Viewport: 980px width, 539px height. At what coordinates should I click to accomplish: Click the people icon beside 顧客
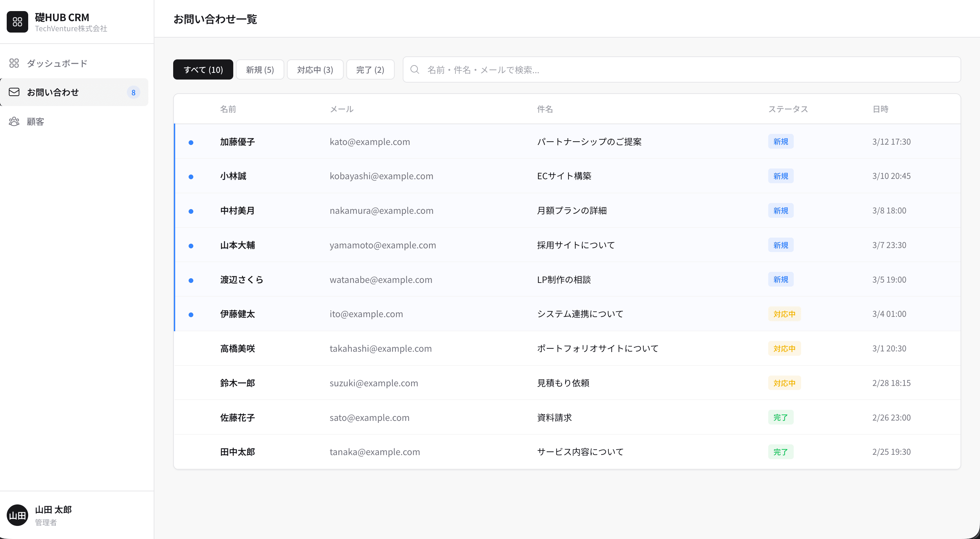pyautogui.click(x=14, y=121)
